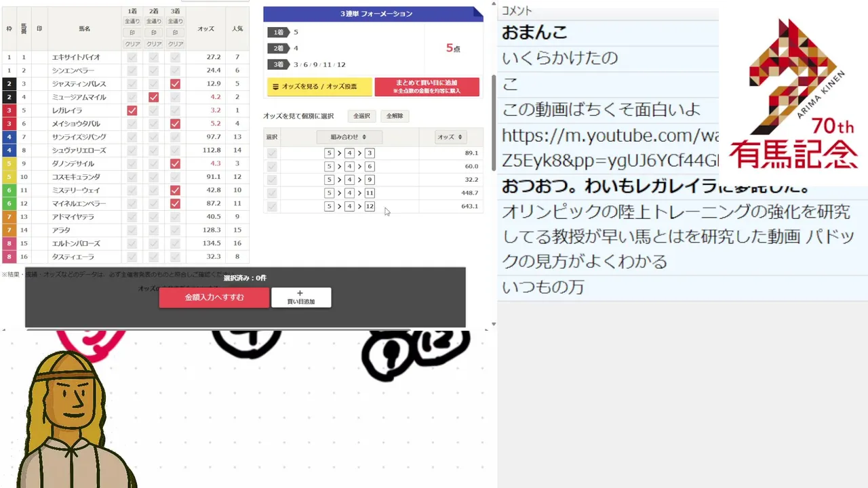Check 1着 checkbox for タスティエーラ
Image resolution: width=868 pixels, height=488 pixels.
(x=132, y=257)
